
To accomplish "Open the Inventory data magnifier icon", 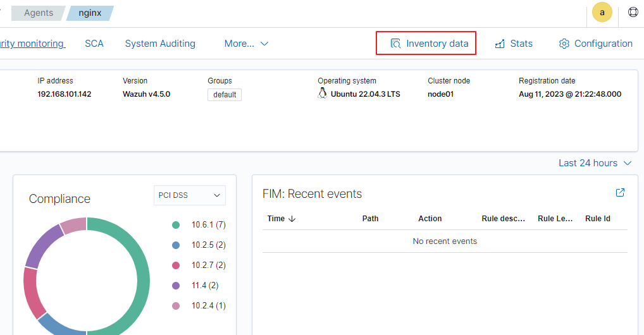I will (x=395, y=44).
